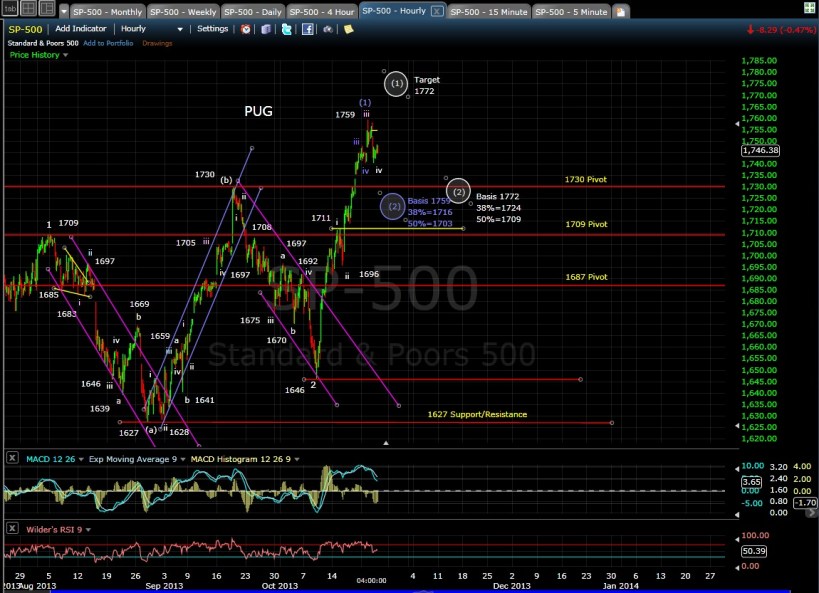Click the 'Jan 2014' date axis label

click(x=620, y=586)
